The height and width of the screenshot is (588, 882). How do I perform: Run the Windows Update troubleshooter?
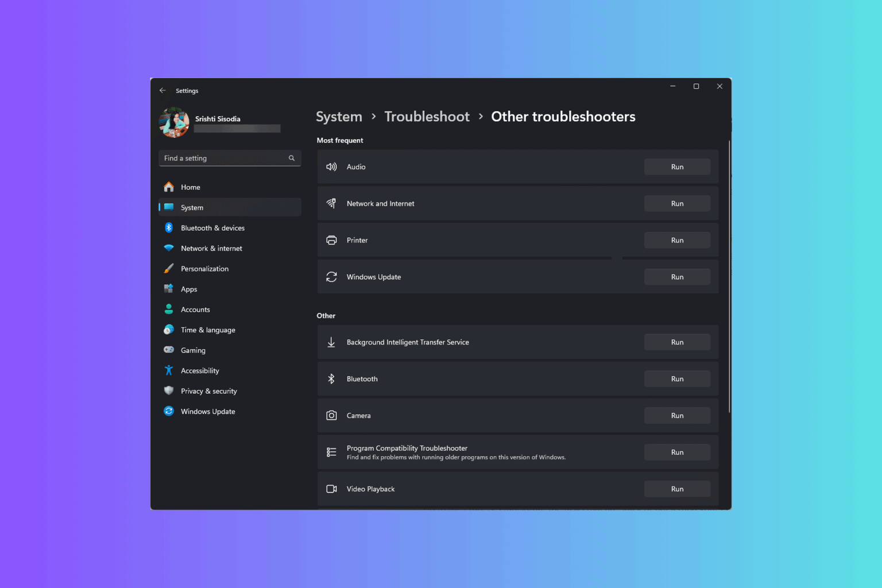[677, 277]
